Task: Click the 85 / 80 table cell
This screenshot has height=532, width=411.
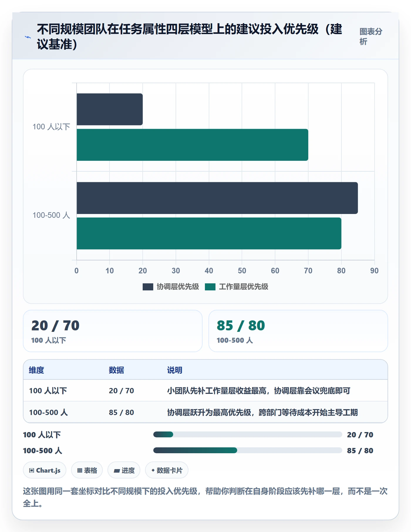Action: pyautogui.click(x=121, y=412)
